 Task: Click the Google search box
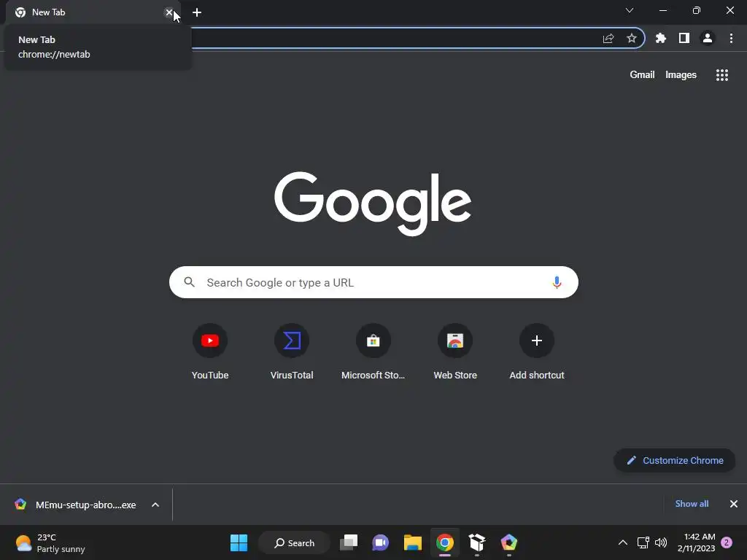(x=373, y=282)
